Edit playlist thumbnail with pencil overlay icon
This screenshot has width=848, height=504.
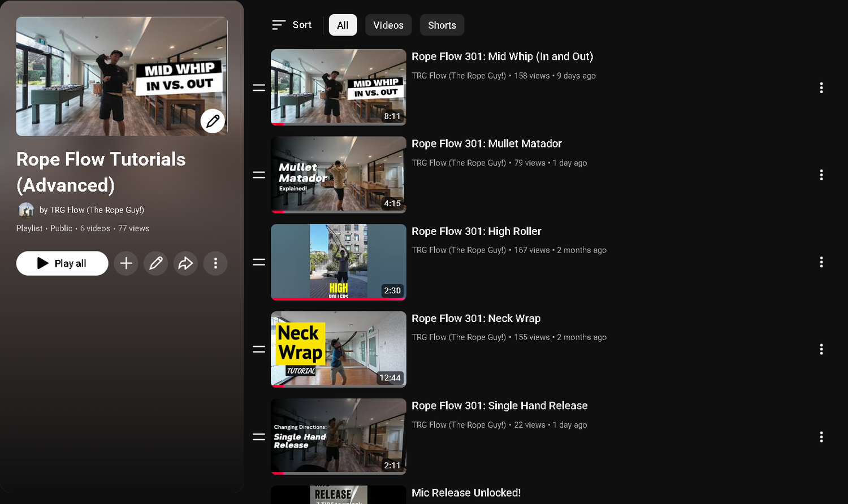tap(213, 121)
